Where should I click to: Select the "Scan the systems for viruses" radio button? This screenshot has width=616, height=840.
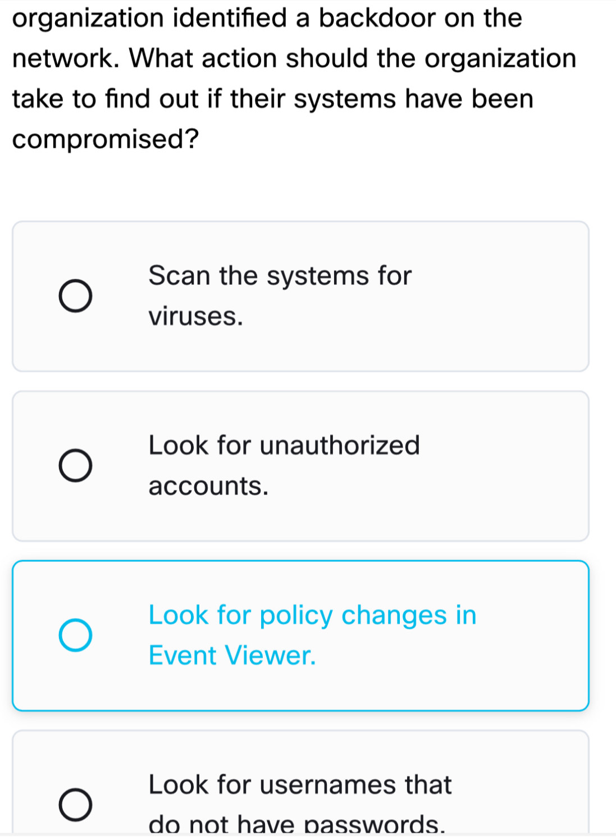pos(76,296)
